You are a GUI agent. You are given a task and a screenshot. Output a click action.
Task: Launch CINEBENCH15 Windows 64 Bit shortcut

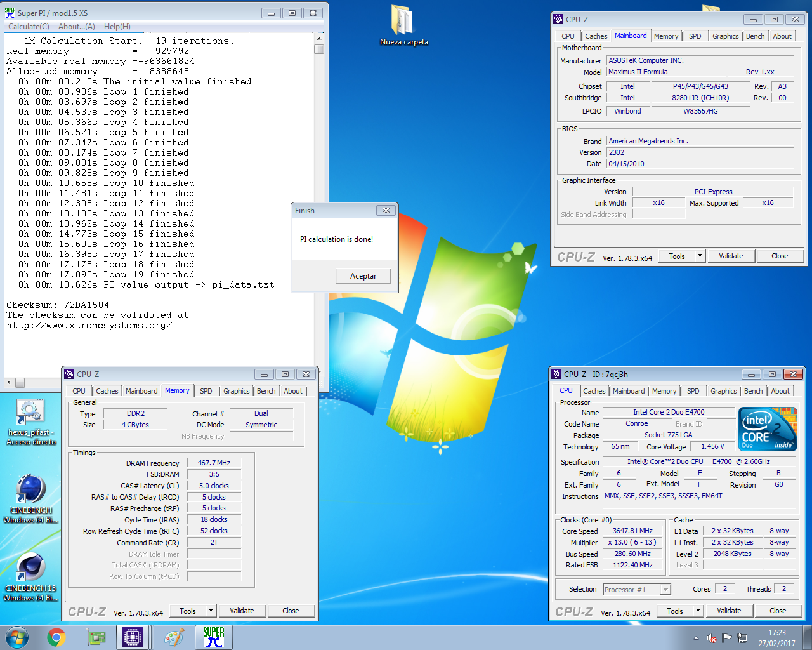click(30, 578)
